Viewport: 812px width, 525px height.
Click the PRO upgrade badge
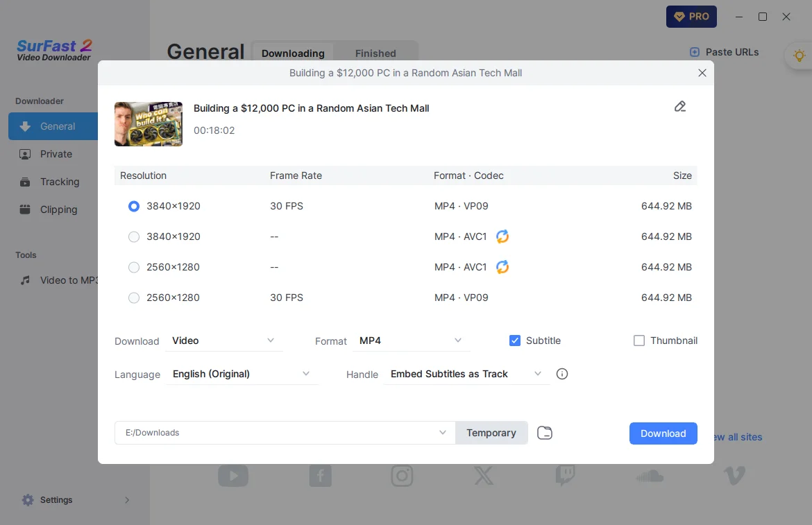pyautogui.click(x=691, y=17)
